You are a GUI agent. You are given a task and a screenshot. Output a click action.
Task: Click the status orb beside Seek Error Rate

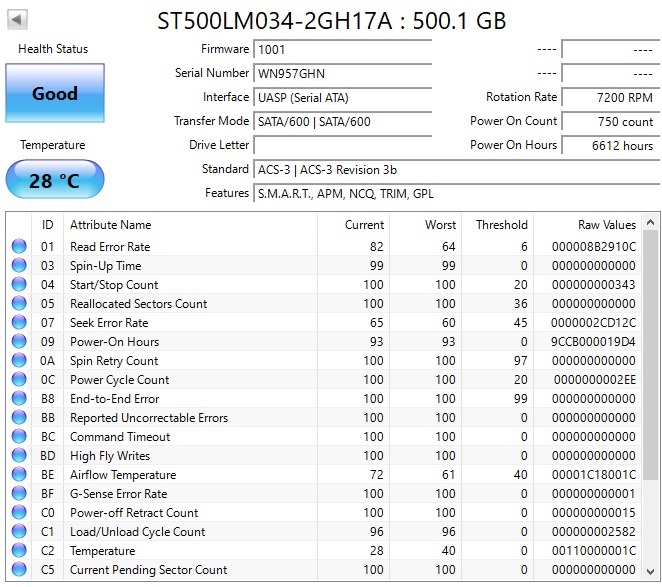[19, 323]
